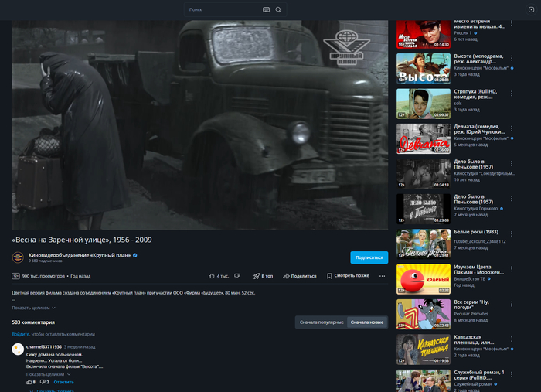Open the video's three-dot more options
The image size is (541, 392).
click(382, 276)
